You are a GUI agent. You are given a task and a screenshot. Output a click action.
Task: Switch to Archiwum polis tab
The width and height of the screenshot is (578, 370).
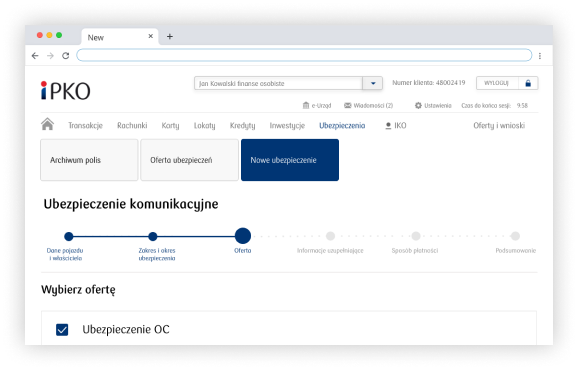(x=89, y=160)
